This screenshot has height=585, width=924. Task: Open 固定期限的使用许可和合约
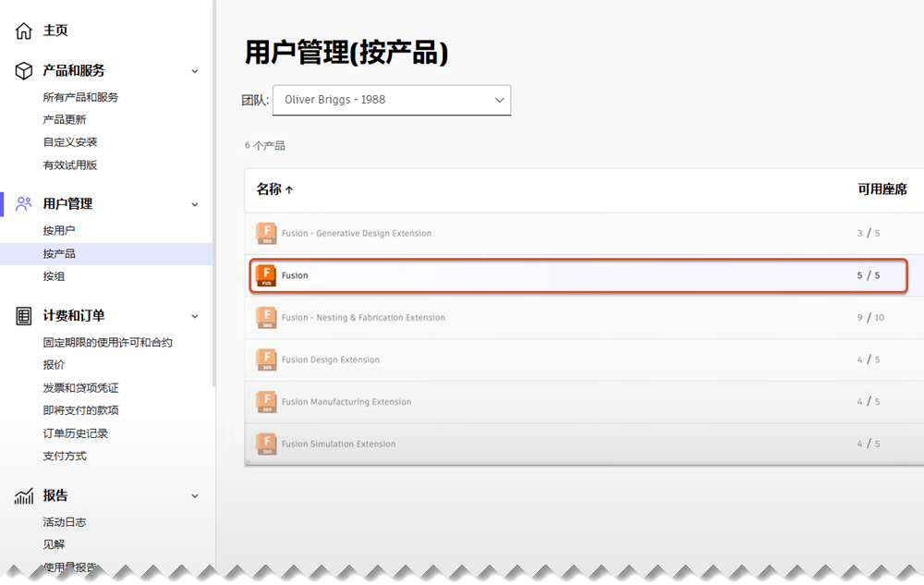[x=107, y=342]
